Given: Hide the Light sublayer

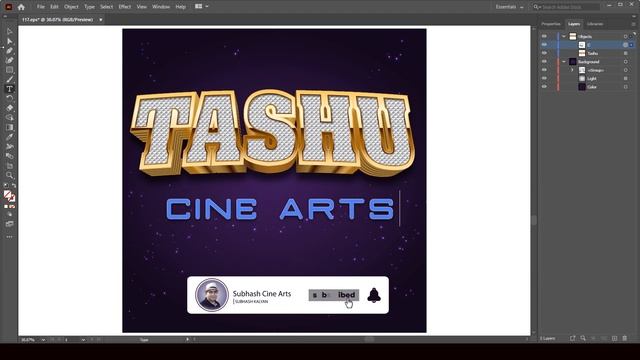Looking at the screenshot, I should click(x=544, y=78).
